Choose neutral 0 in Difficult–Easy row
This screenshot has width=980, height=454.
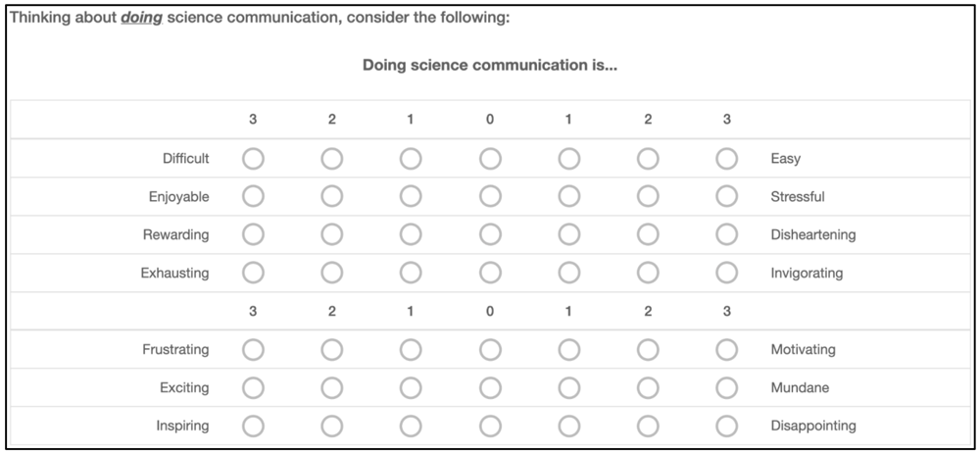[x=490, y=158]
